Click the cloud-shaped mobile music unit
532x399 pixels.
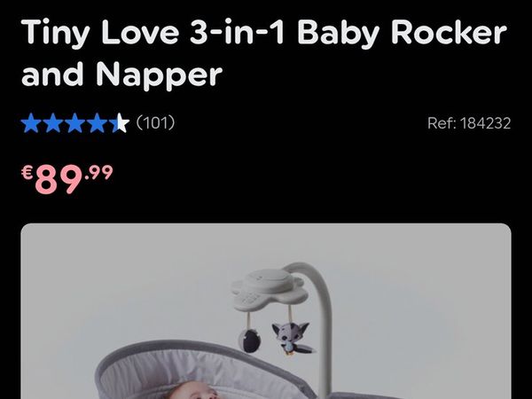(x=269, y=289)
